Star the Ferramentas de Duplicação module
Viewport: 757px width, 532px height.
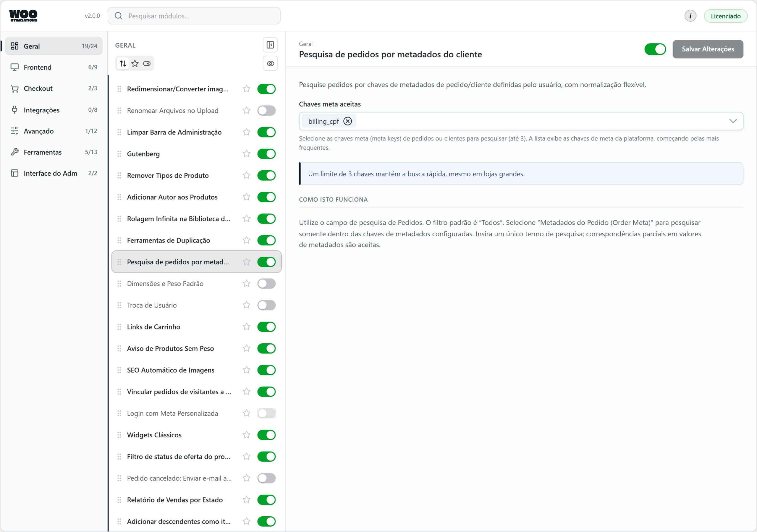246,240
